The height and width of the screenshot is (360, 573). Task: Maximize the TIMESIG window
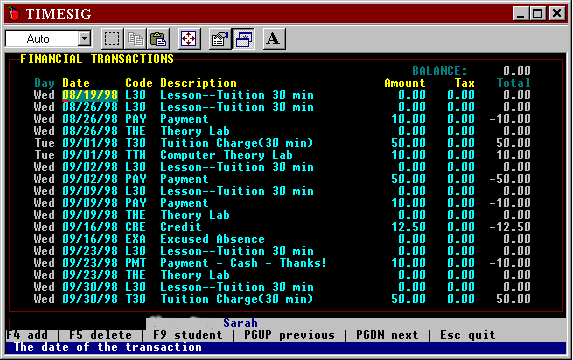(x=538, y=14)
